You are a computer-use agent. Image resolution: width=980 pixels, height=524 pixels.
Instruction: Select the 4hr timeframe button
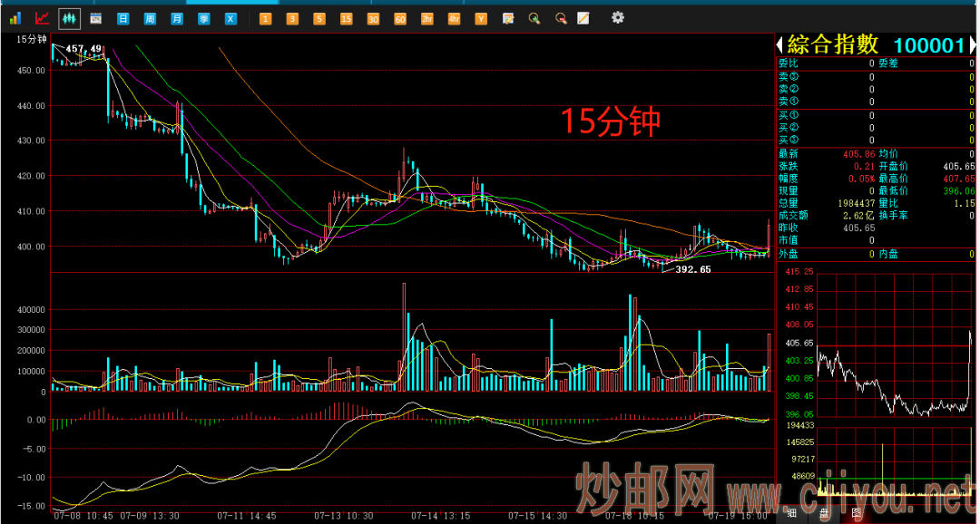(x=454, y=19)
